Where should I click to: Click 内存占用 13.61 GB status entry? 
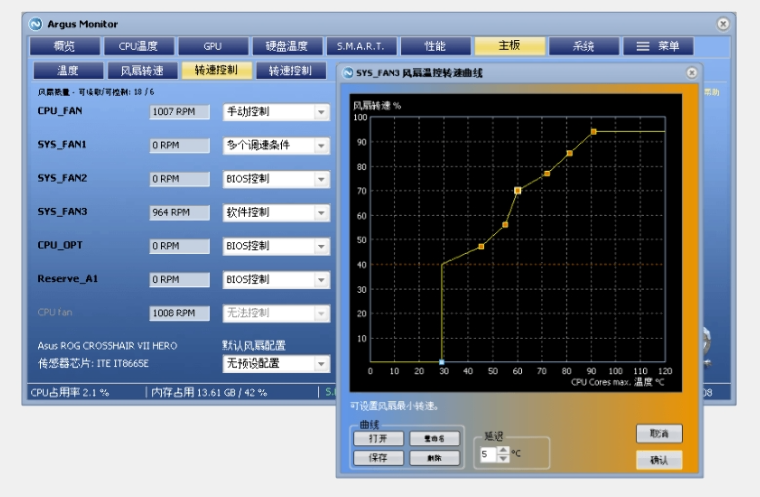click(209, 392)
